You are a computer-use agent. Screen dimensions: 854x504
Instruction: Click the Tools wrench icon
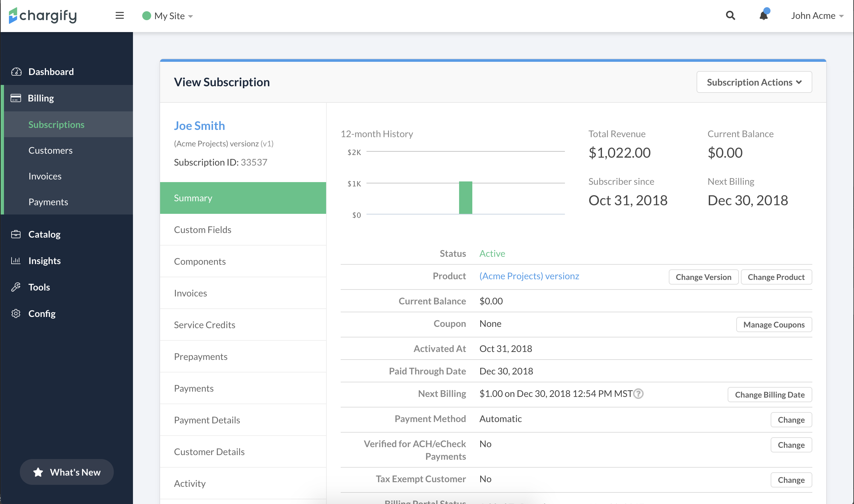[16, 287]
